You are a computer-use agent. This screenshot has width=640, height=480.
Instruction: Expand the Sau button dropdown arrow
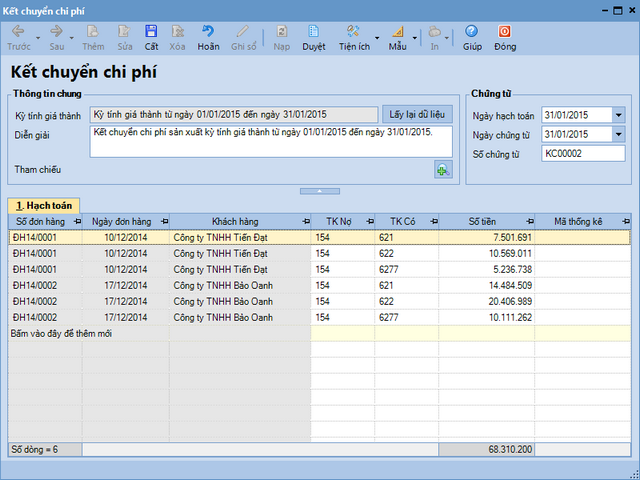click(71, 38)
